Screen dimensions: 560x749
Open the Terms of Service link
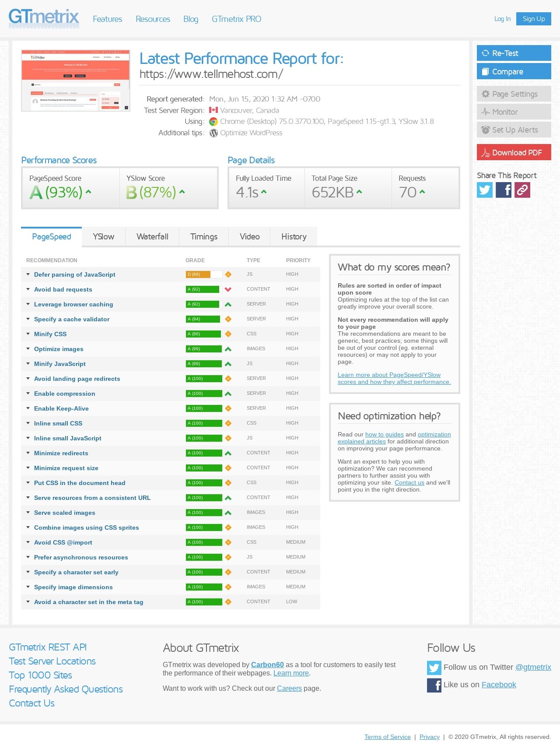(388, 737)
